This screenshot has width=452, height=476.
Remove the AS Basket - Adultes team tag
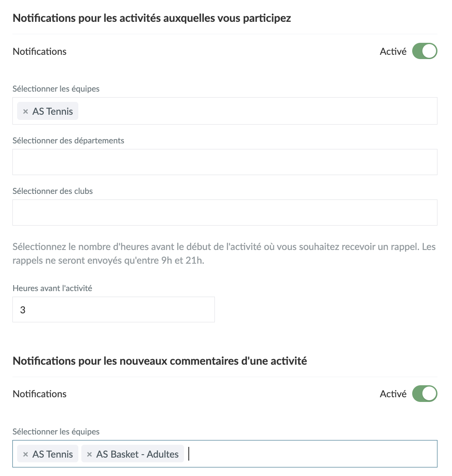89,455
